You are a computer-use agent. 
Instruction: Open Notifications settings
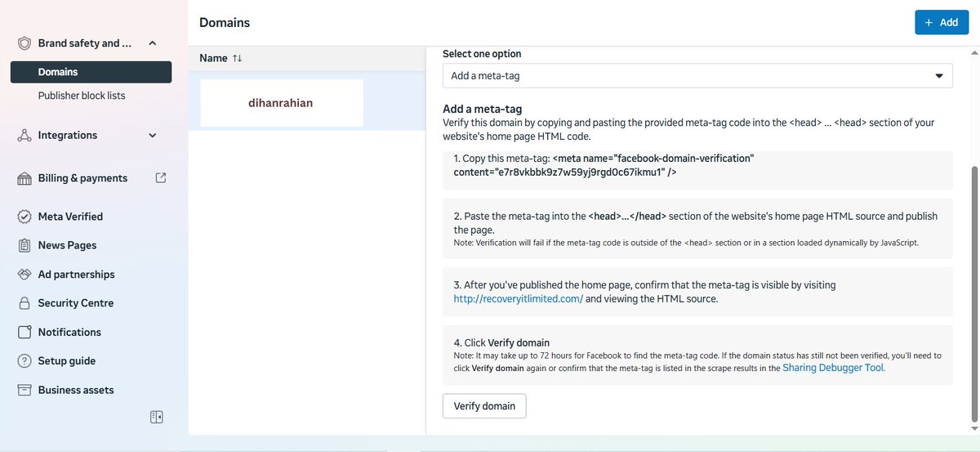tap(69, 333)
